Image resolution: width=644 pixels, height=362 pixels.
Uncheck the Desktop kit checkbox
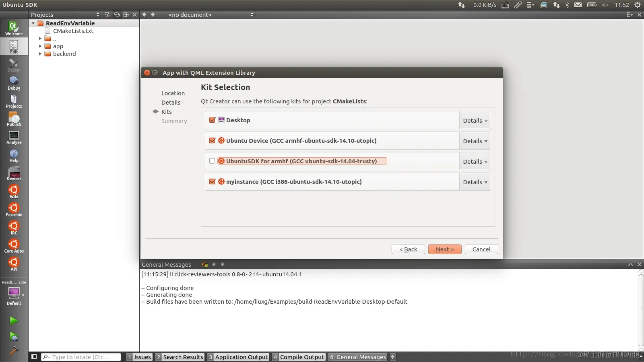tap(212, 120)
